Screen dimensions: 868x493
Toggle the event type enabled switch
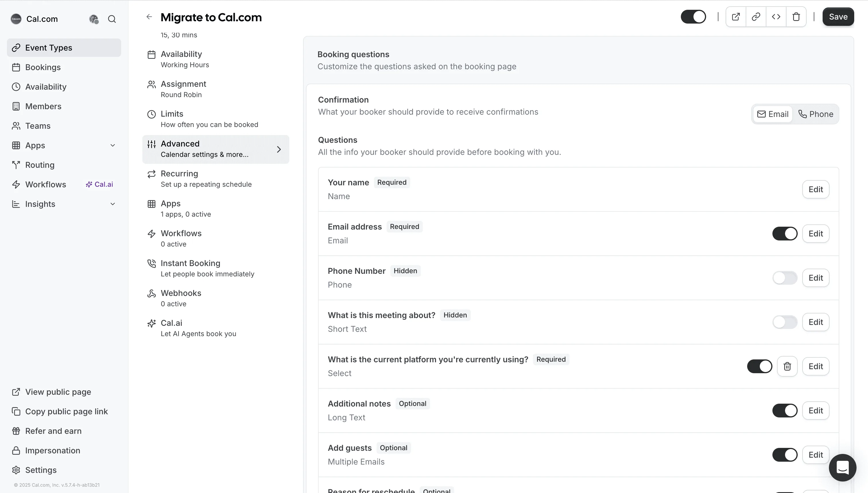[x=693, y=17]
